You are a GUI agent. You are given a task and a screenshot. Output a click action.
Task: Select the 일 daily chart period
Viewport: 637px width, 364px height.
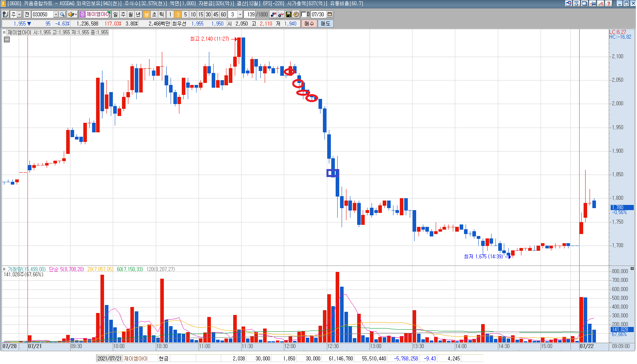115,14
